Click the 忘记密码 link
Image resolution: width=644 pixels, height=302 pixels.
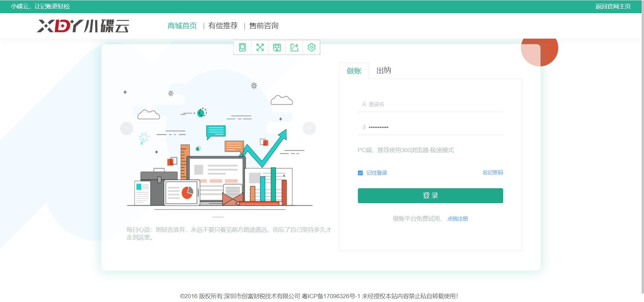point(493,173)
